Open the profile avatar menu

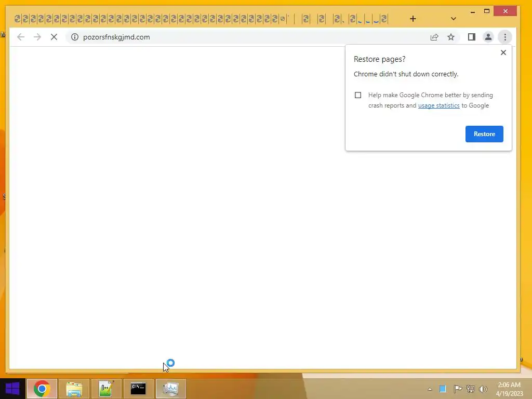pyautogui.click(x=488, y=37)
